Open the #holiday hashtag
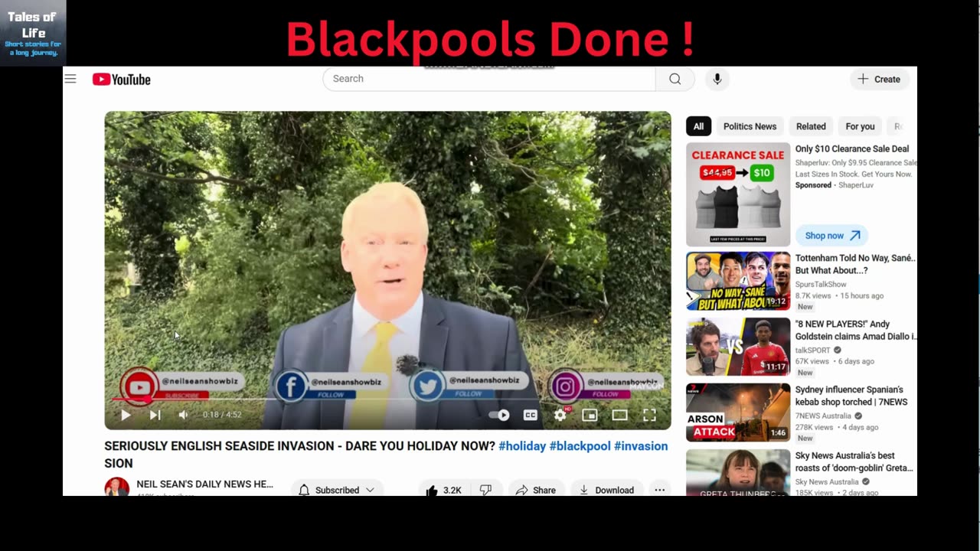The image size is (980, 551). 522,446
